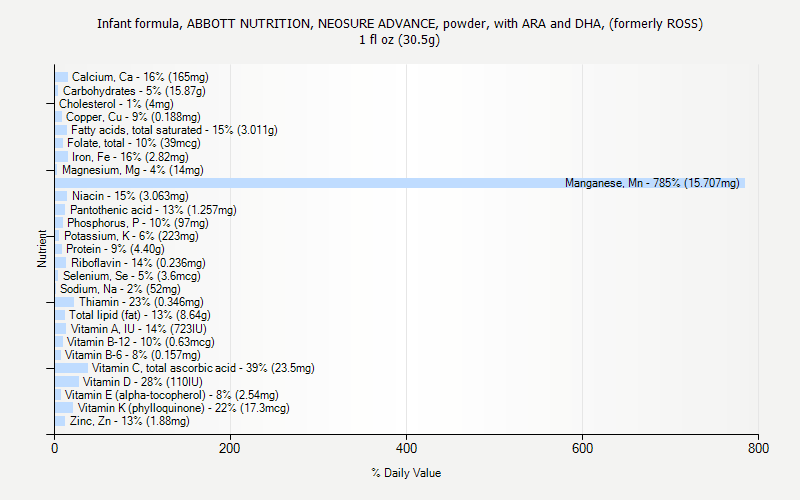The image size is (800, 500).
Task: Click the 200 tick label on x-axis
Action: (230, 448)
